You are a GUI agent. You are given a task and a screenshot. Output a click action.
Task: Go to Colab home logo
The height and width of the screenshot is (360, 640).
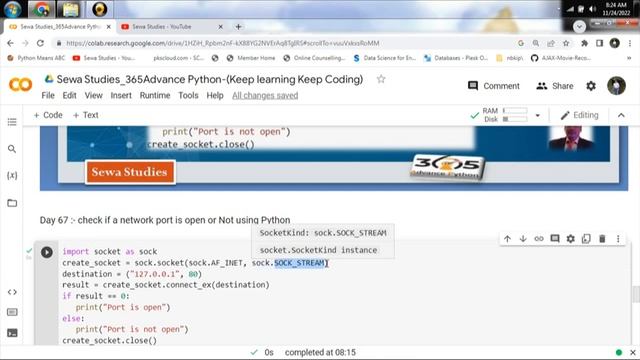pyautogui.click(x=20, y=85)
